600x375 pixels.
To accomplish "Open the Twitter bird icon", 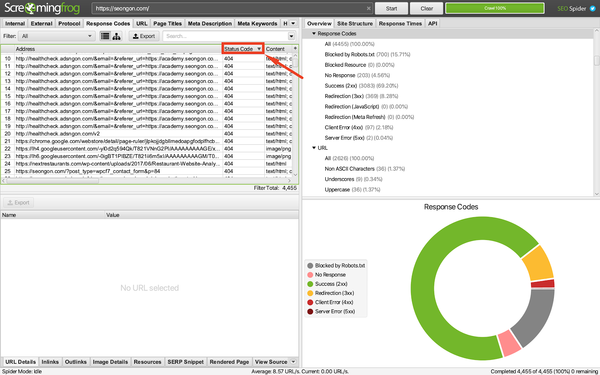I will [593, 8].
